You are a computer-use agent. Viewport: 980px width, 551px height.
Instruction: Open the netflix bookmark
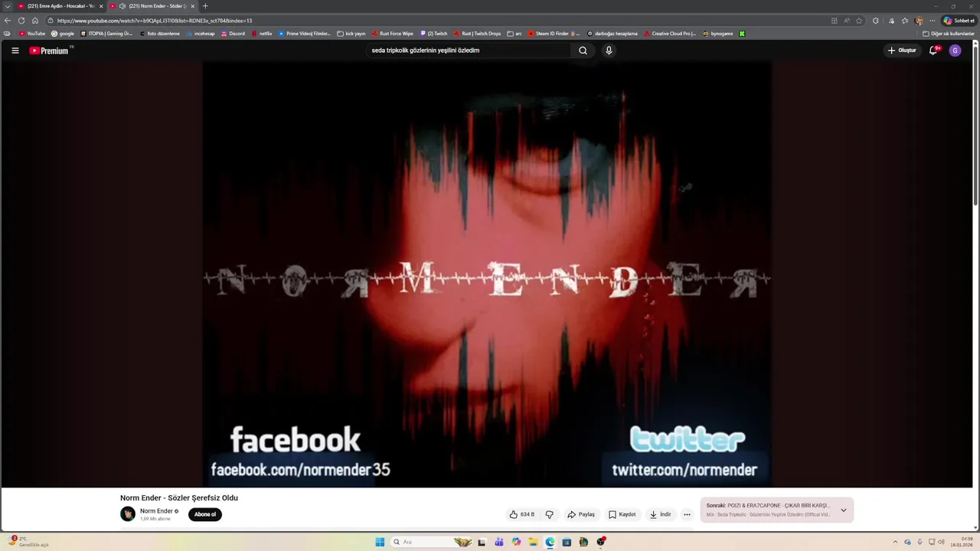[x=262, y=34]
